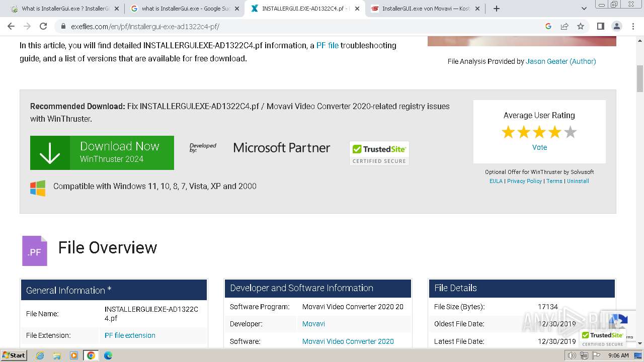This screenshot has height=362, width=644.
Task: Click Download Now WinThruster 2024 button
Action: [x=102, y=153]
